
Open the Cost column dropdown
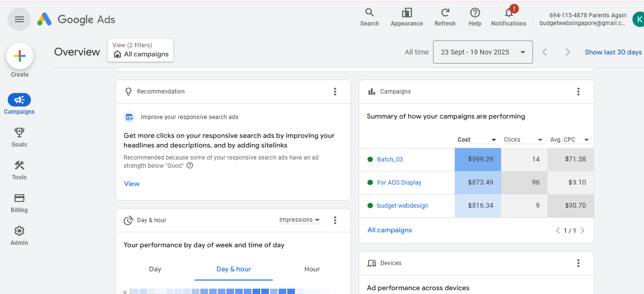494,140
